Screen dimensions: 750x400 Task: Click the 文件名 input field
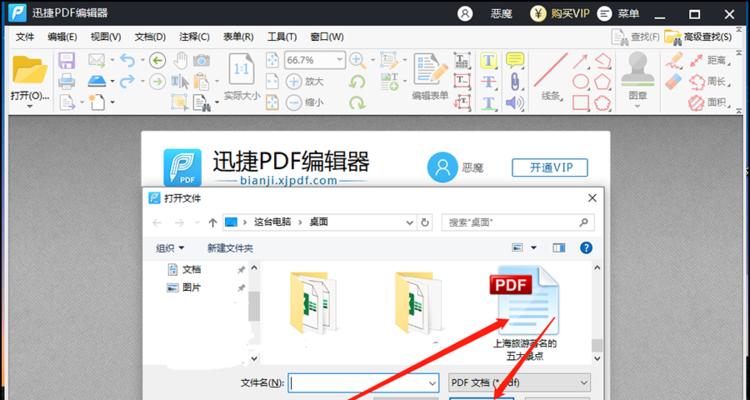[x=364, y=383]
